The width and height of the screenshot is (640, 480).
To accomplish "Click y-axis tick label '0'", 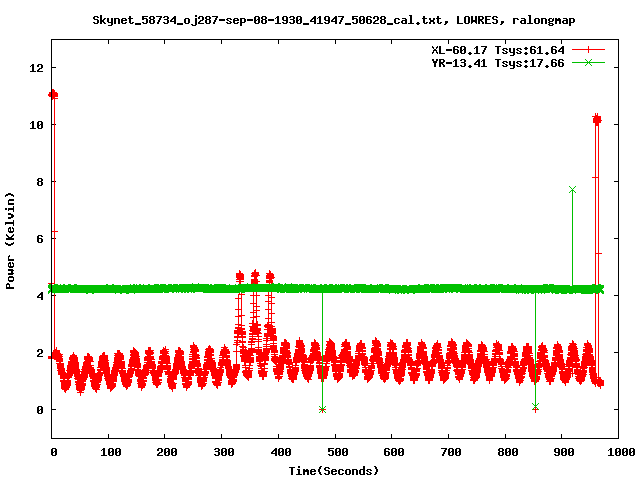I will pos(40,410).
